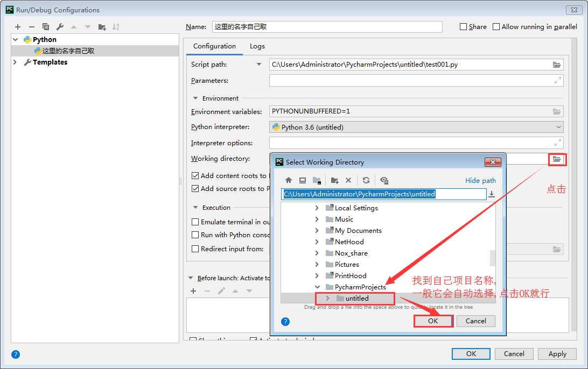Path history download arrow icon
The image size is (588, 369).
click(x=492, y=194)
